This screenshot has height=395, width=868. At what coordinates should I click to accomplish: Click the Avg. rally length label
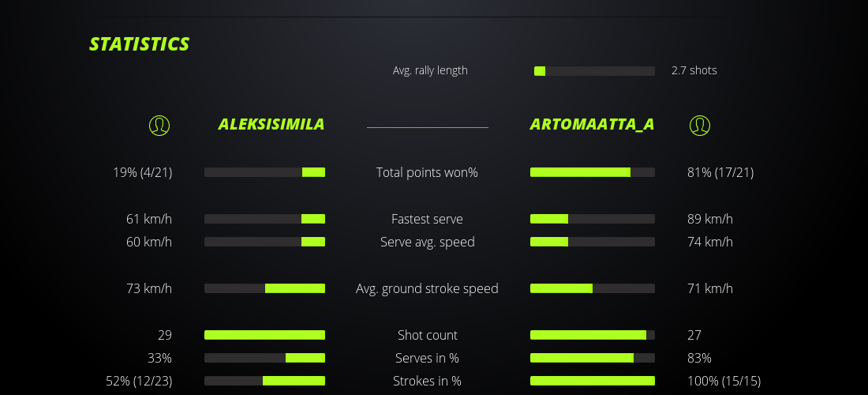point(430,70)
